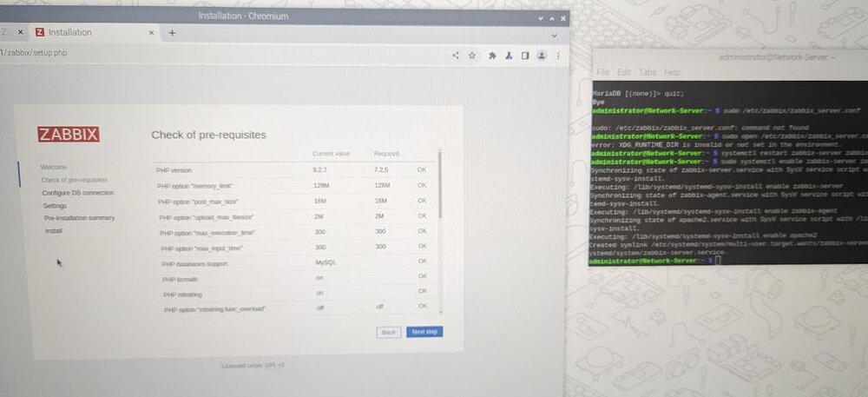
Task: Select Check of pre-requisites step
Action: coord(74,180)
